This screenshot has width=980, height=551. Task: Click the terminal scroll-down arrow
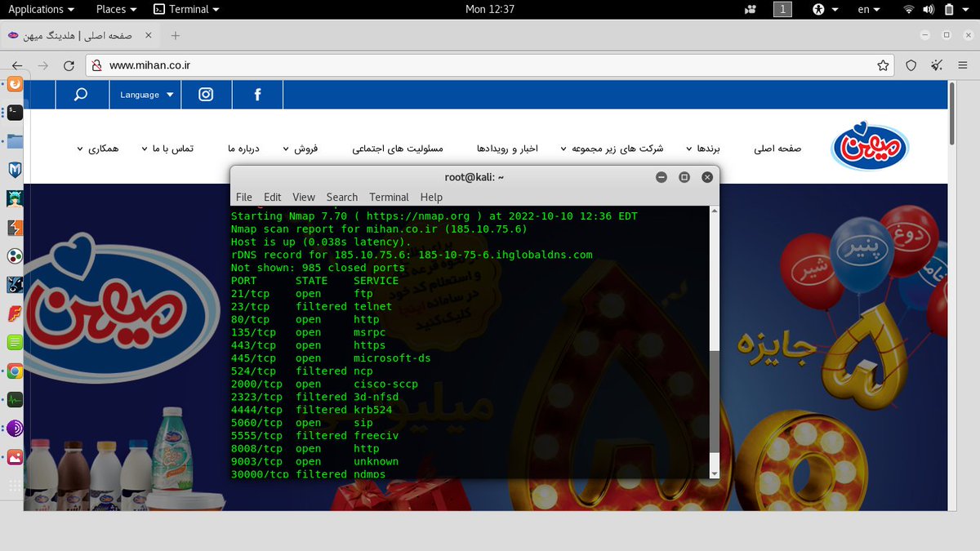[x=715, y=473]
